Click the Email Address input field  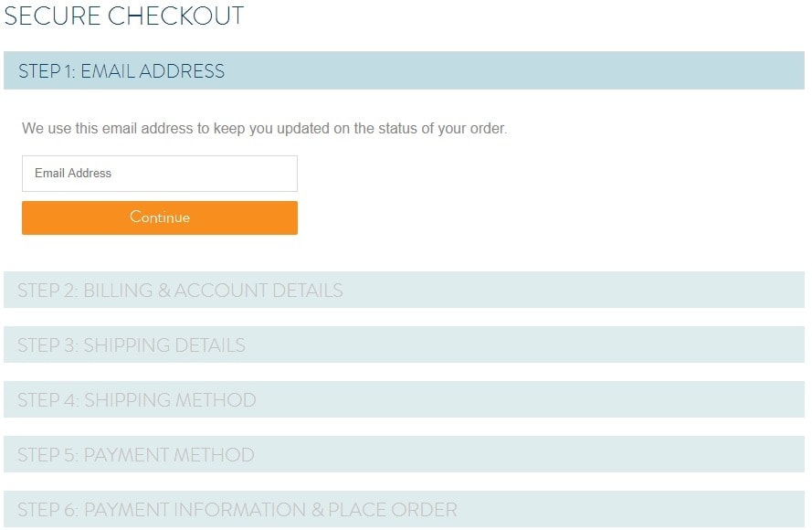(160, 174)
